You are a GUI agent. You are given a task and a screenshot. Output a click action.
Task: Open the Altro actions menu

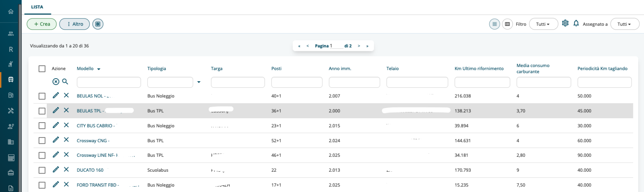point(74,24)
